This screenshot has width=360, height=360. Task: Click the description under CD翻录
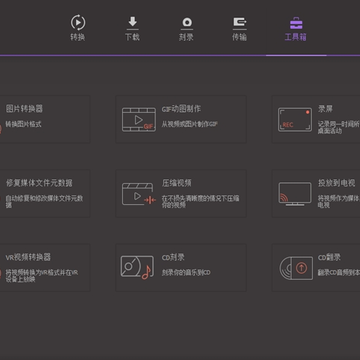click(339, 273)
